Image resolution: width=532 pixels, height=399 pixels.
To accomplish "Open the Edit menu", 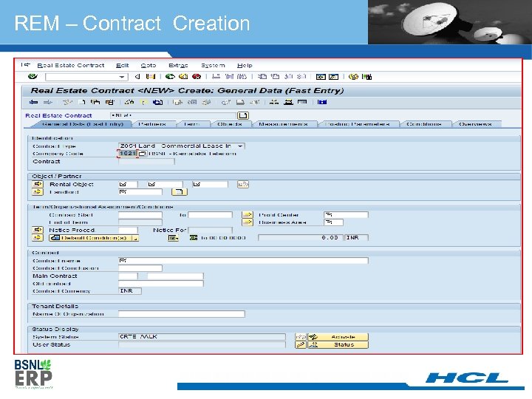I will [122, 65].
